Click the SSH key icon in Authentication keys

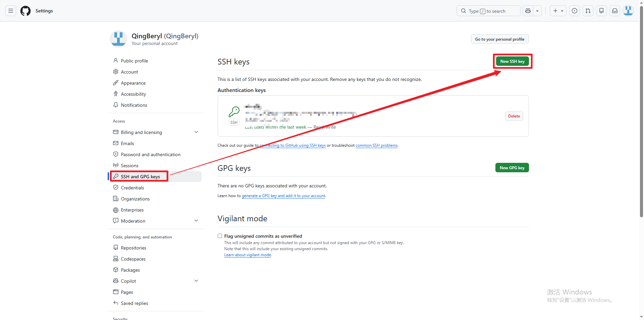click(234, 111)
